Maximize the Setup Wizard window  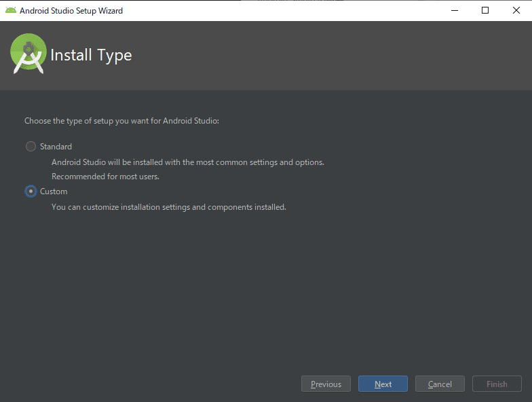[x=485, y=11]
